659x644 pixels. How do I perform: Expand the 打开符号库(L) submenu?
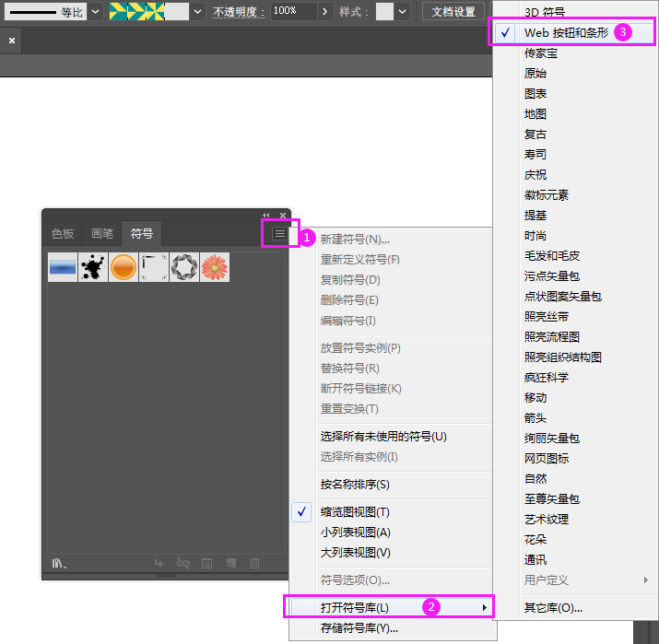389,607
